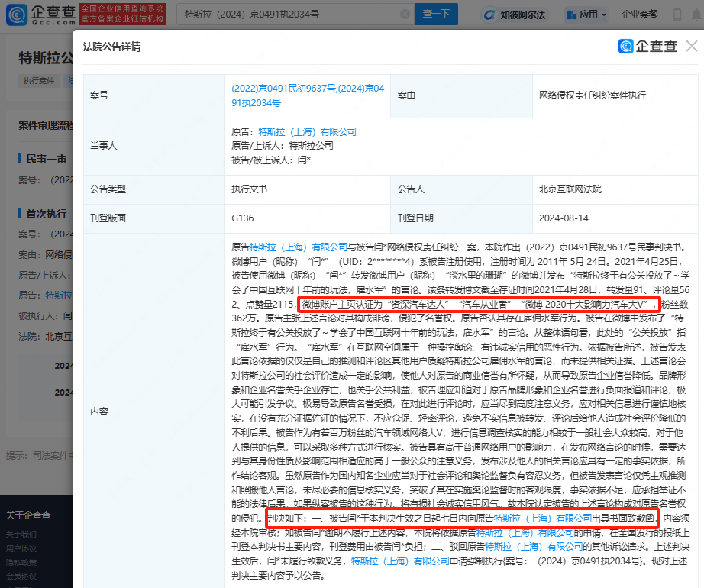Click the 企查查 logo in the top-left header
The image size is (704, 588).
tap(40, 14)
